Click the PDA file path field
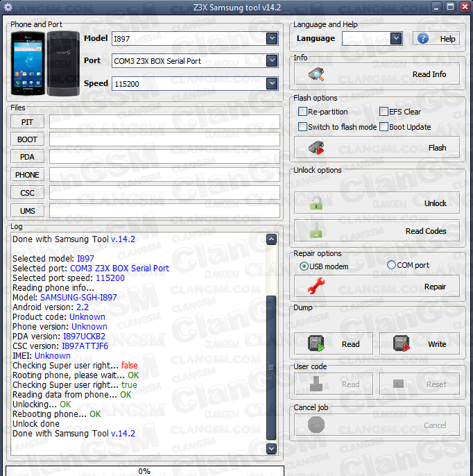Viewport: 473px width, 476px height. 164,157
